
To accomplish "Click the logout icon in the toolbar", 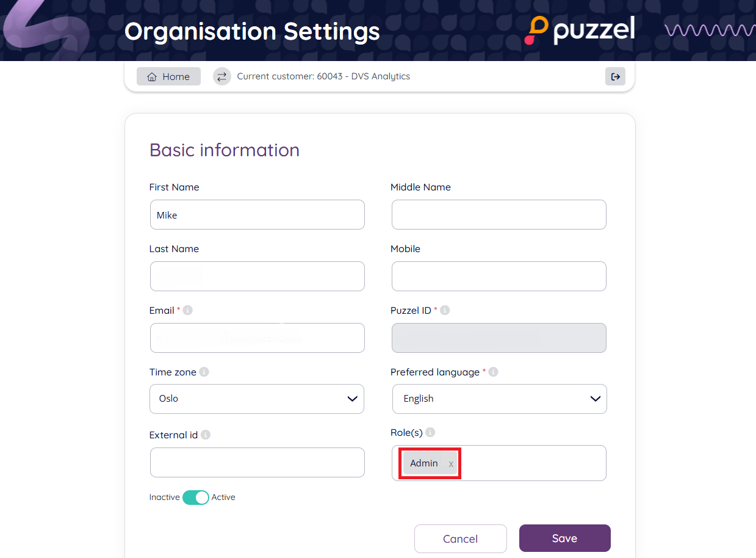I will pos(615,76).
